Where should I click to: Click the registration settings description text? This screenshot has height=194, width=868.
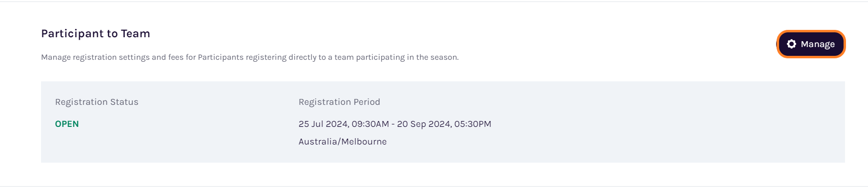[x=250, y=57]
